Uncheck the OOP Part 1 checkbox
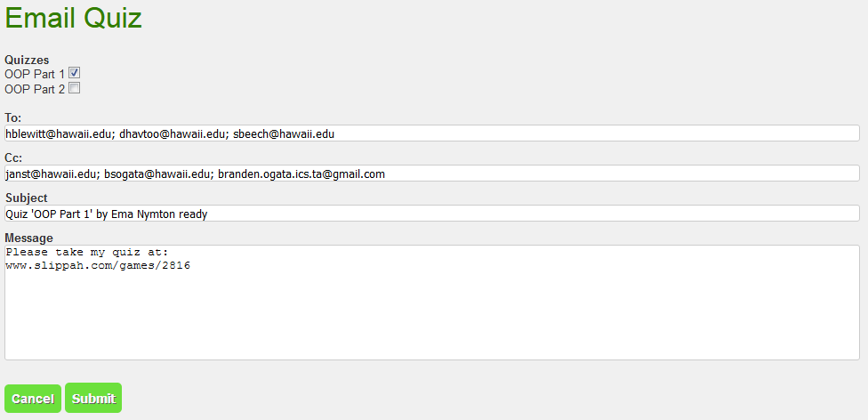 point(75,74)
